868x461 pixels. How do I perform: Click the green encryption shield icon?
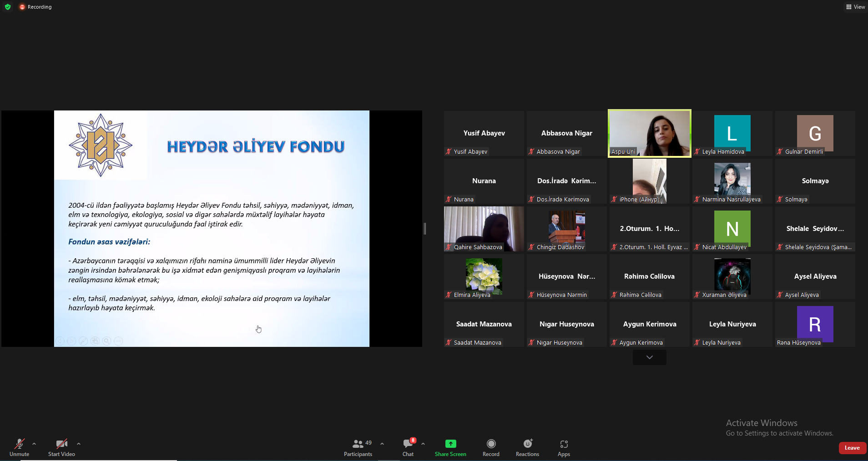[x=8, y=7]
